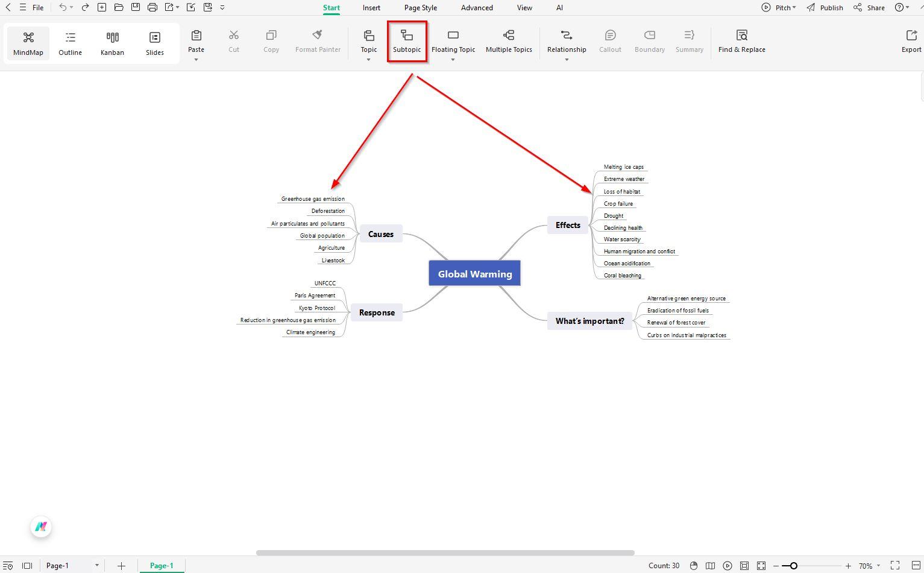Click the page panel icon in status bar
Image resolution: width=924 pixels, height=573 pixels.
tap(27, 566)
